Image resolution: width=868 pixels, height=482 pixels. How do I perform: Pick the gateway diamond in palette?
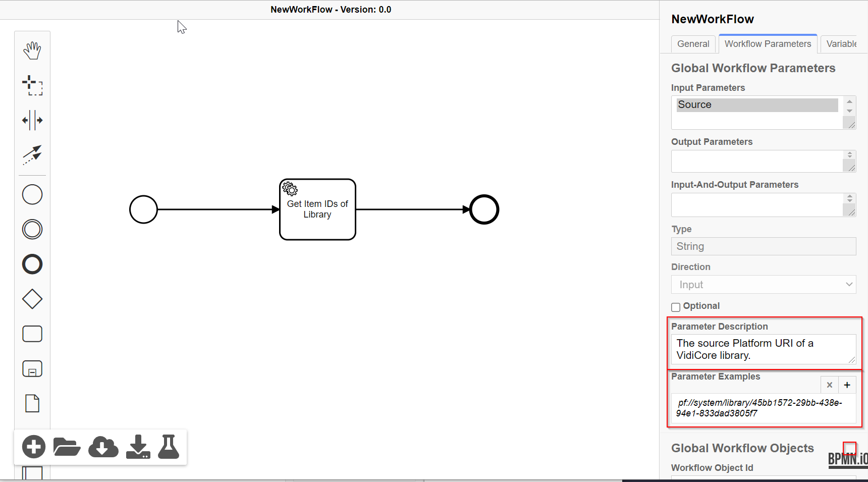click(x=32, y=299)
